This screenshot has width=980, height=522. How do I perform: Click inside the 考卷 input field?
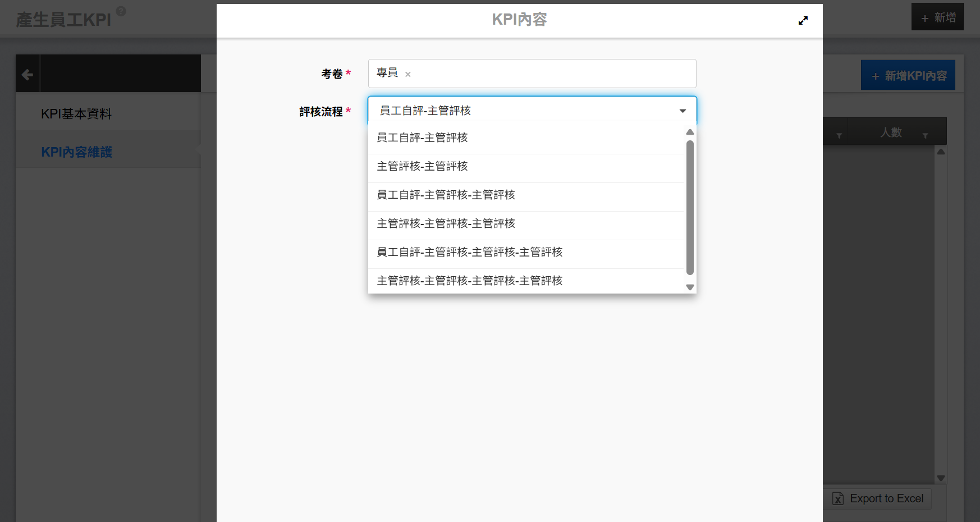[550, 74]
